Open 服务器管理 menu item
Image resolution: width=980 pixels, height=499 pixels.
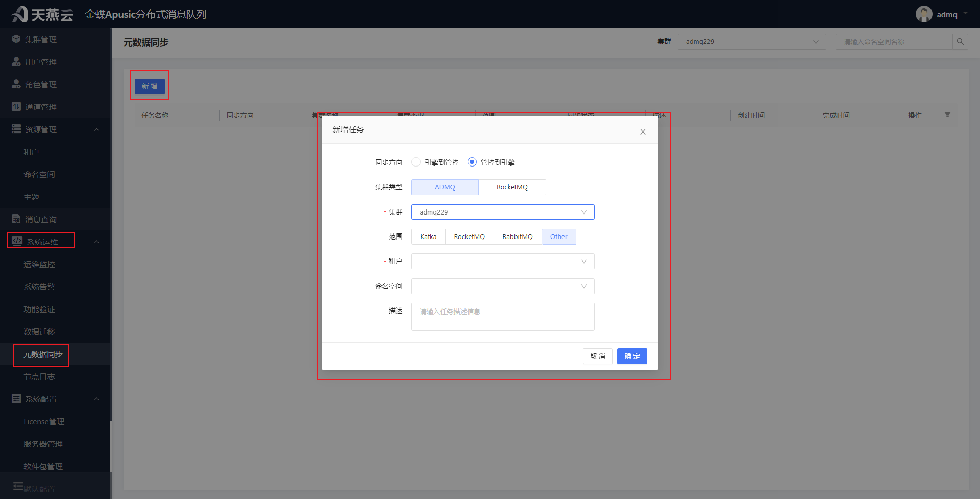coord(43,444)
